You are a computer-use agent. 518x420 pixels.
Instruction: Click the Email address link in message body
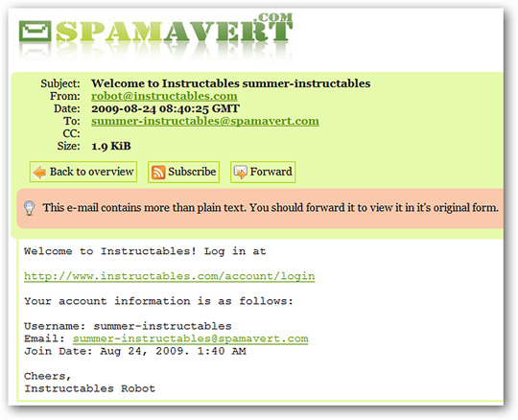coord(191,338)
